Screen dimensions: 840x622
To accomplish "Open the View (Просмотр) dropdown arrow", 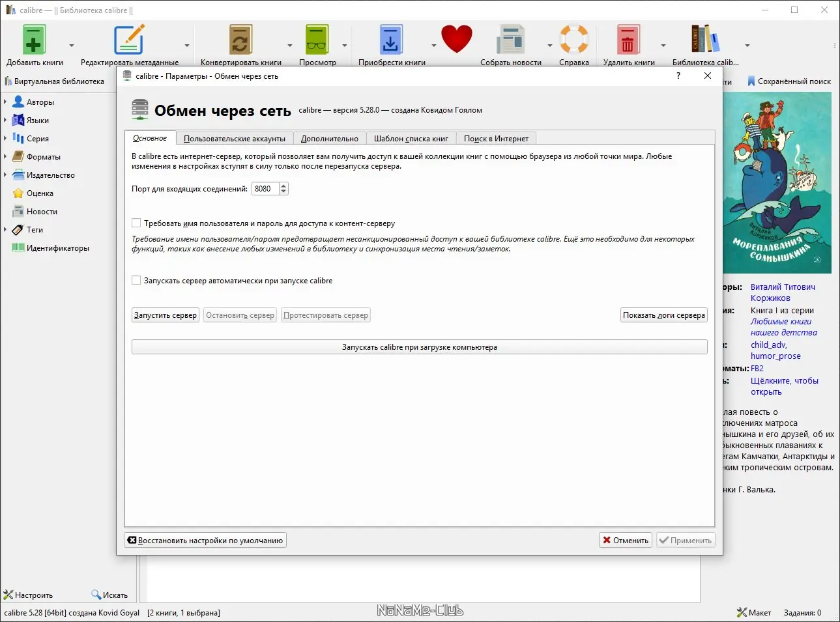I will pyautogui.click(x=345, y=46).
